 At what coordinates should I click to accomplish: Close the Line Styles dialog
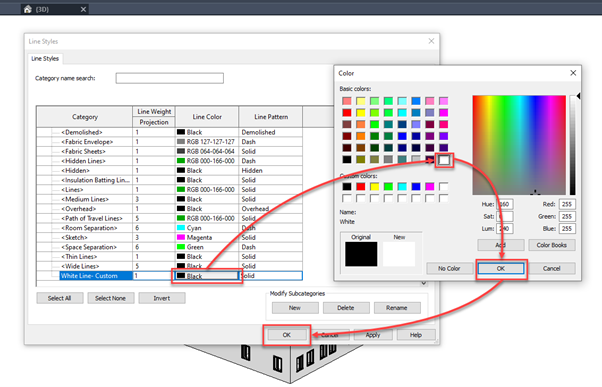click(x=432, y=41)
